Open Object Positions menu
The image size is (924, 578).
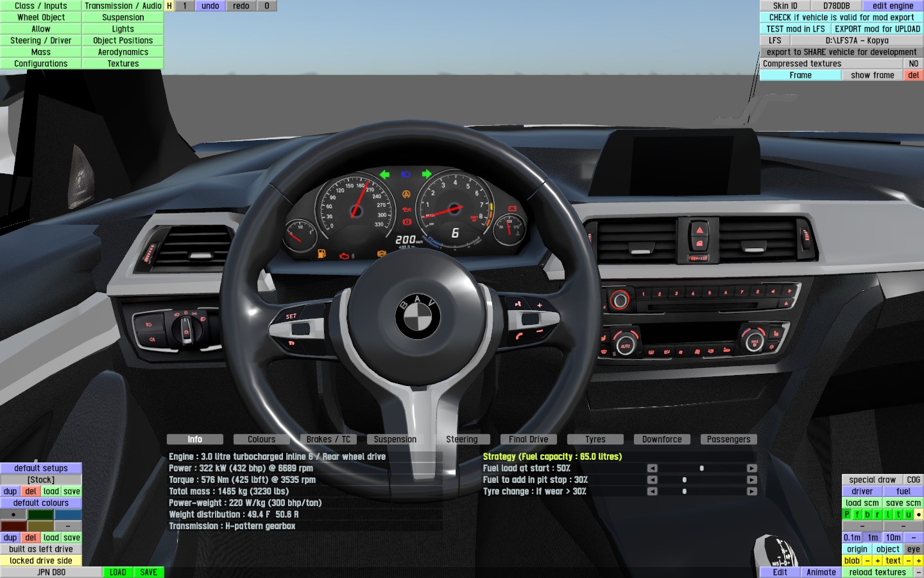[x=123, y=40]
